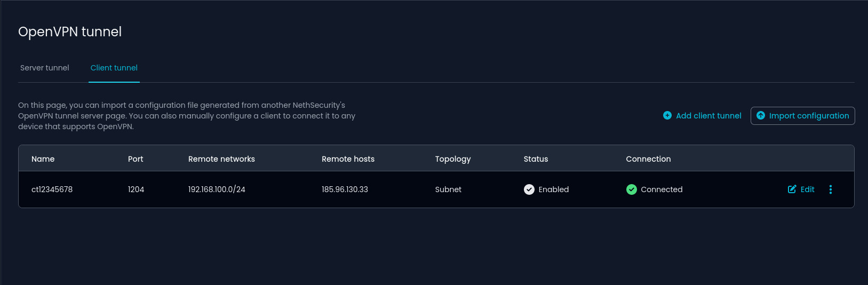
Task: Click the remote host 185.96.130.33
Action: (345, 189)
